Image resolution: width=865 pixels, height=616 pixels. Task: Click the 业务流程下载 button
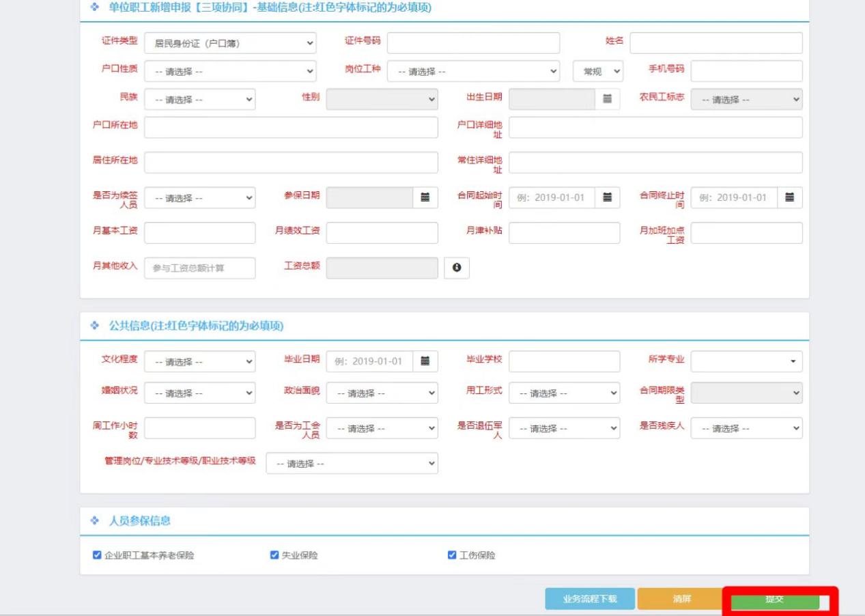590,599
